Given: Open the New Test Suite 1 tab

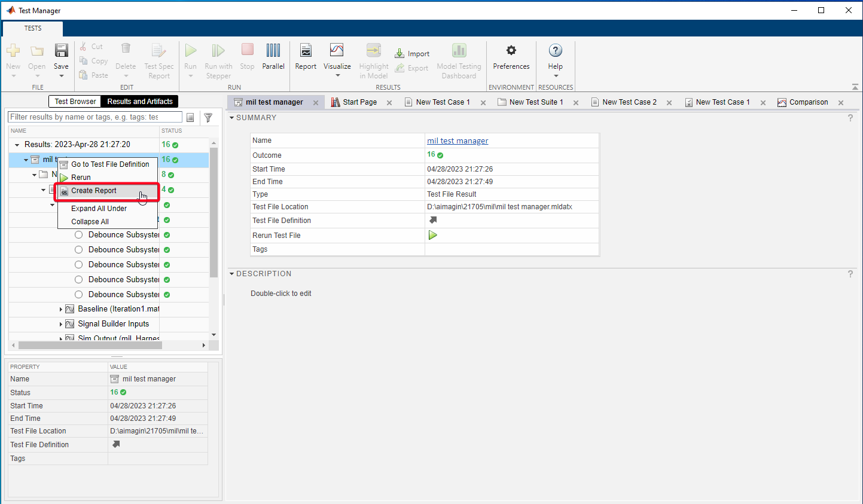Looking at the screenshot, I should (536, 102).
